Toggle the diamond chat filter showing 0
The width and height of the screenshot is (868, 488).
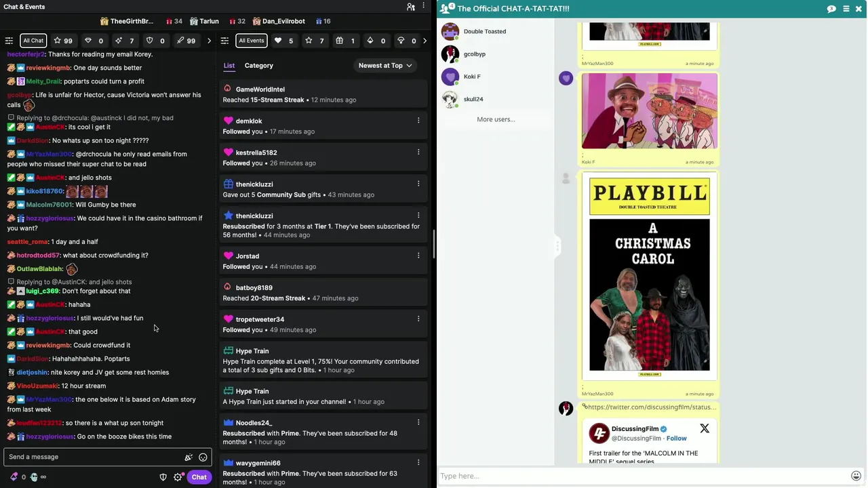pyautogui.click(x=94, y=41)
